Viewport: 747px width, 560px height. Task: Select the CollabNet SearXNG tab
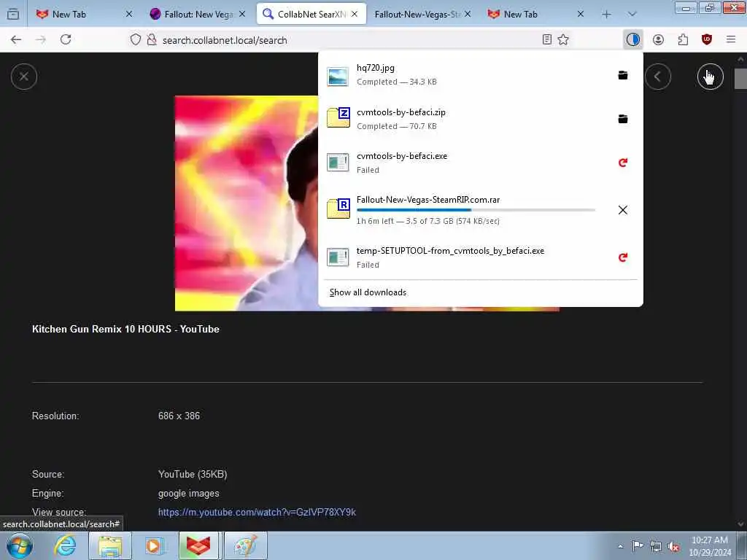(x=311, y=15)
